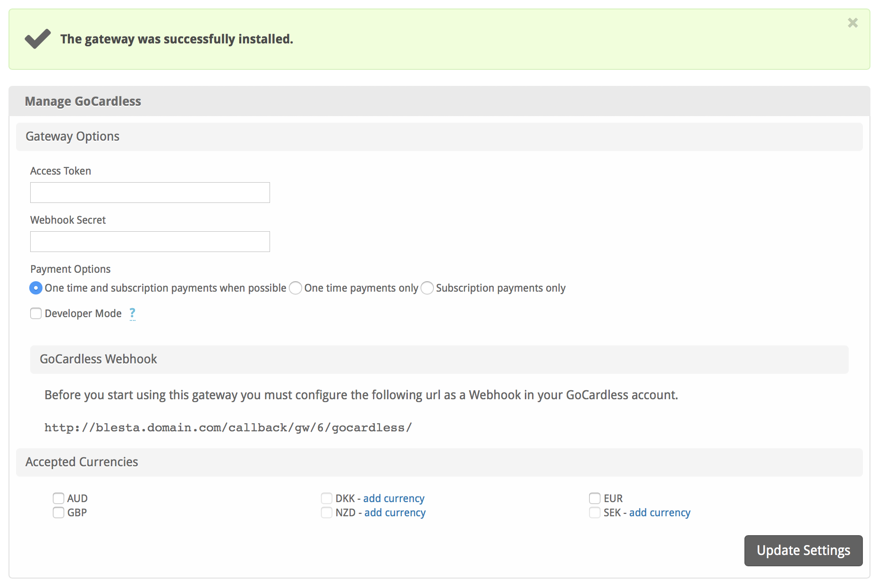Toggle the SEK currency checkbox
The height and width of the screenshot is (588, 878).
(x=595, y=512)
